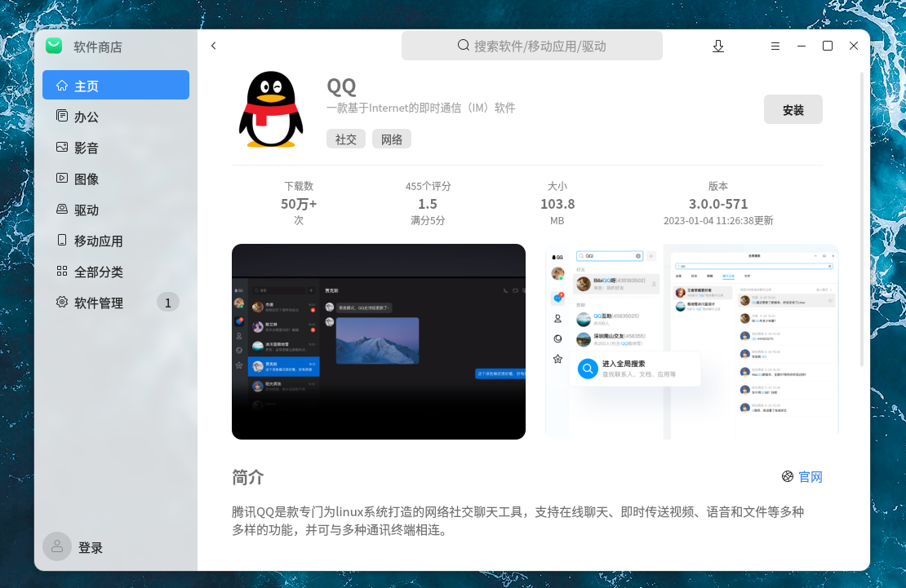This screenshot has height=588, width=906.
Task: Click the version 3.0.0-571 text
Action: [718, 204]
